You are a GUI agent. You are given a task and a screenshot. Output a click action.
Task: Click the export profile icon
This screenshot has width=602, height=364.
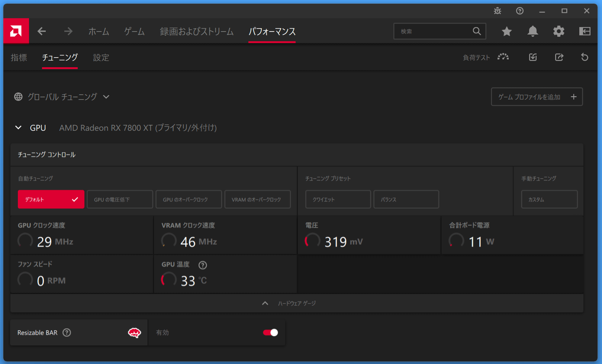click(559, 57)
